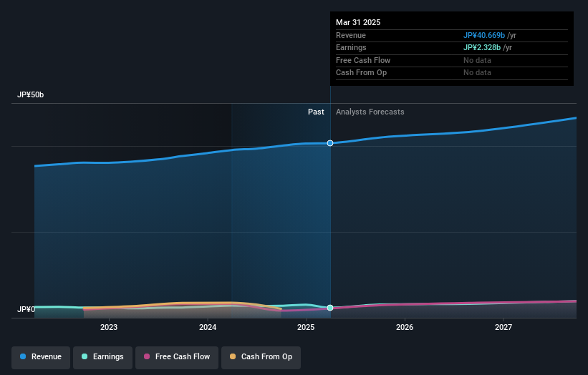Toggle the Revenue legend button
588x375 pixels.
pyautogui.click(x=41, y=357)
